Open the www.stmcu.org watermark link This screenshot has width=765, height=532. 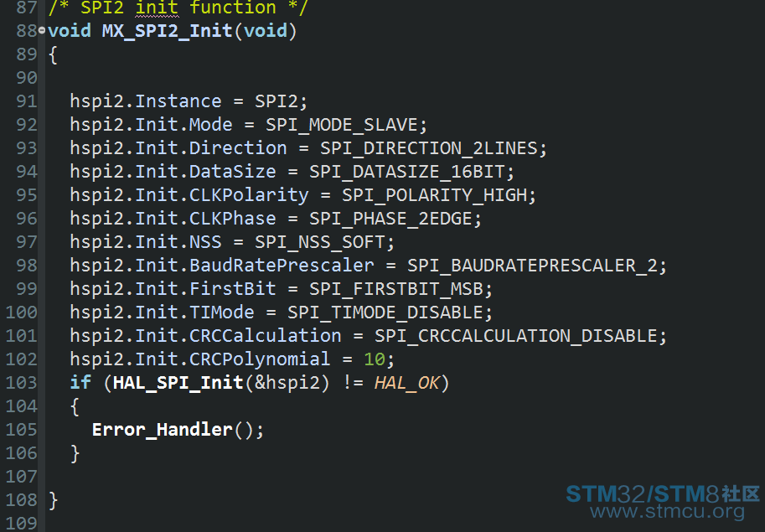667,512
